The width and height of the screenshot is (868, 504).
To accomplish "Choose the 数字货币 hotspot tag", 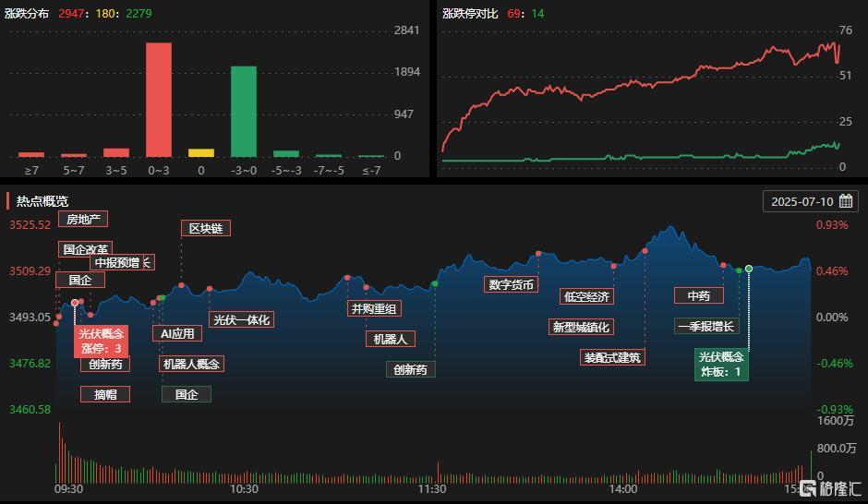I will pyautogui.click(x=511, y=284).
